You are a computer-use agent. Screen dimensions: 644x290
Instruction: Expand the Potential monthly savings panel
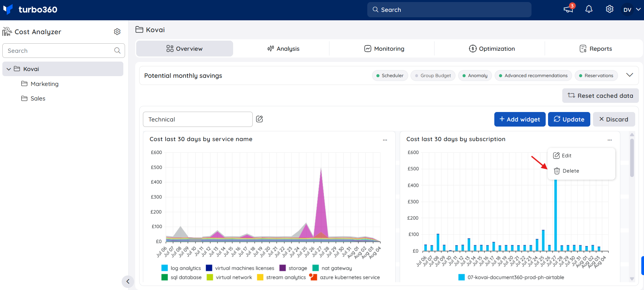click(x=629, y=75)
